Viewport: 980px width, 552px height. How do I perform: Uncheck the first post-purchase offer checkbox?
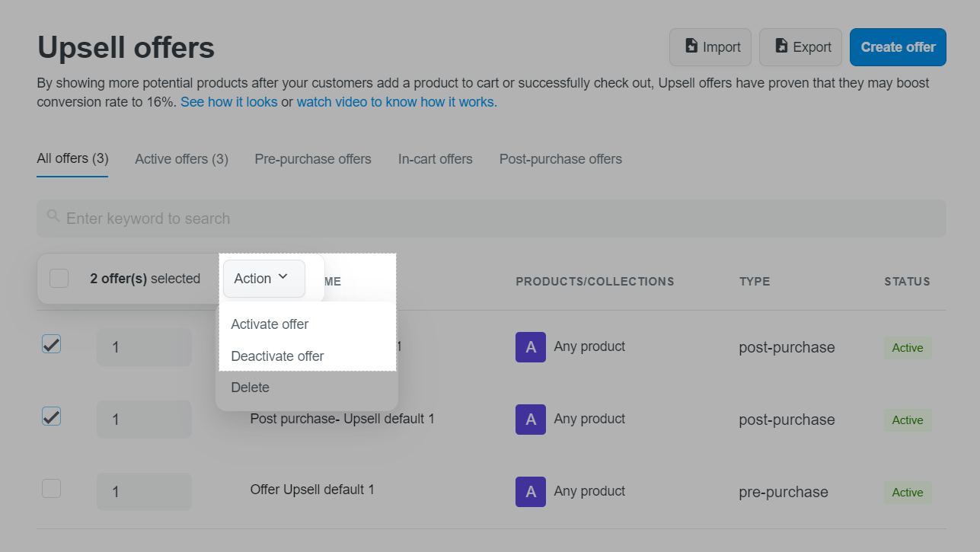coord(51,344)
